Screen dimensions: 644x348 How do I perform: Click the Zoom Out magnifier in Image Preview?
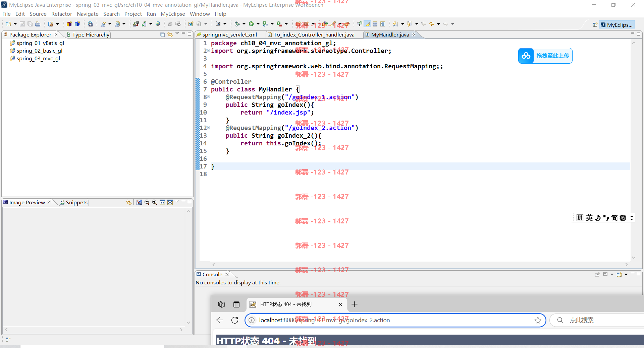[x=147, y=202]
